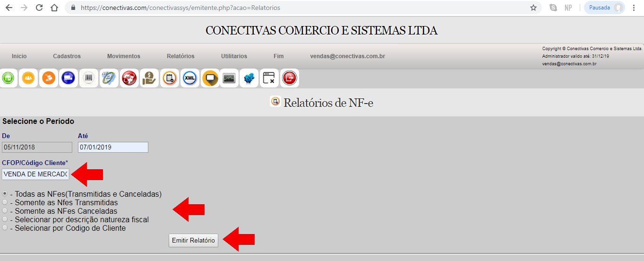Screen dimensions: 644x261
Task: Click the 'Até' date input field
Action: click(x=113, y=148)
